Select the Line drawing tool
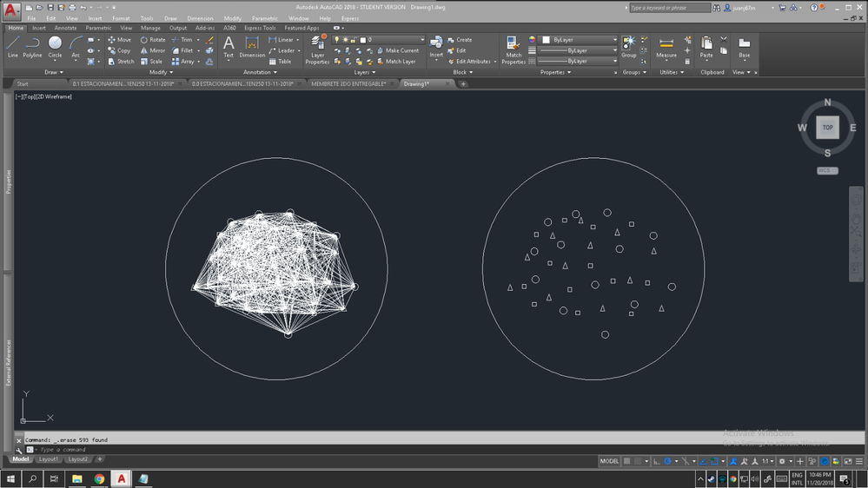868x488 pixels. 13,46
